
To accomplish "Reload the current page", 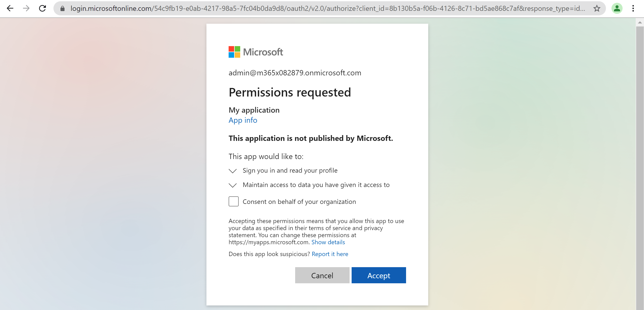I will (x=42, y=8).
